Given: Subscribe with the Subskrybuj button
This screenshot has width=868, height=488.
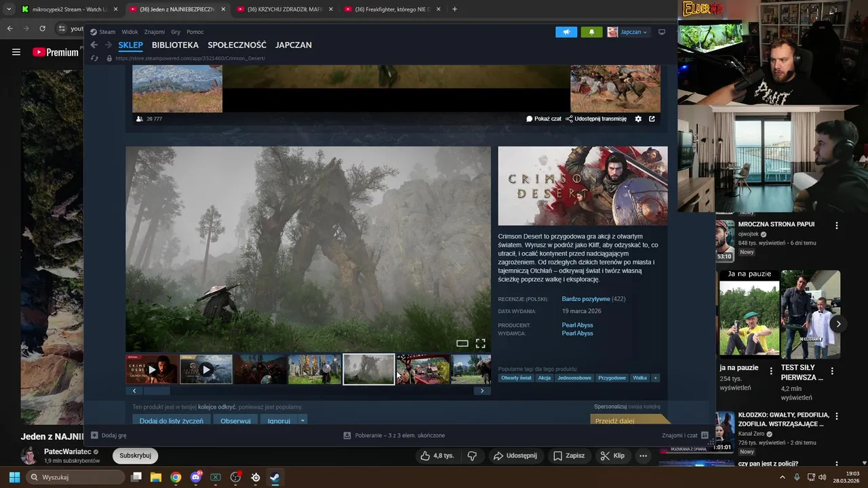Looking at the screenshot, I should [x=135, y=455].
